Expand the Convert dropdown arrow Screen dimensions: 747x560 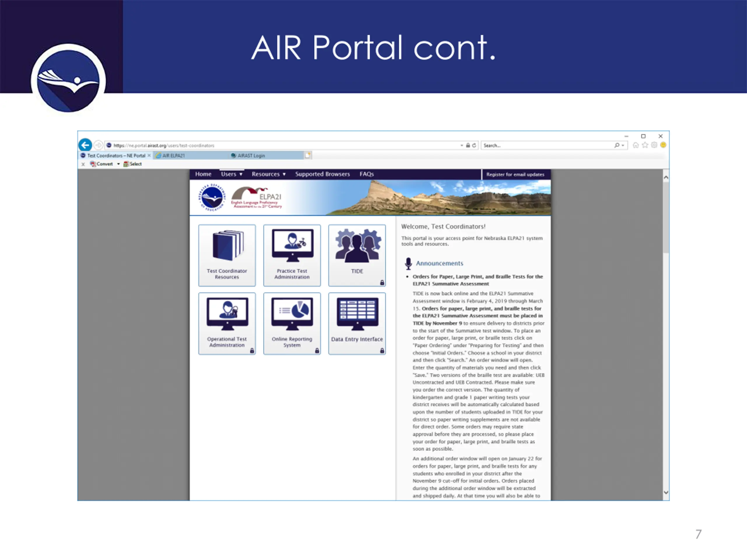click(118, 164)
